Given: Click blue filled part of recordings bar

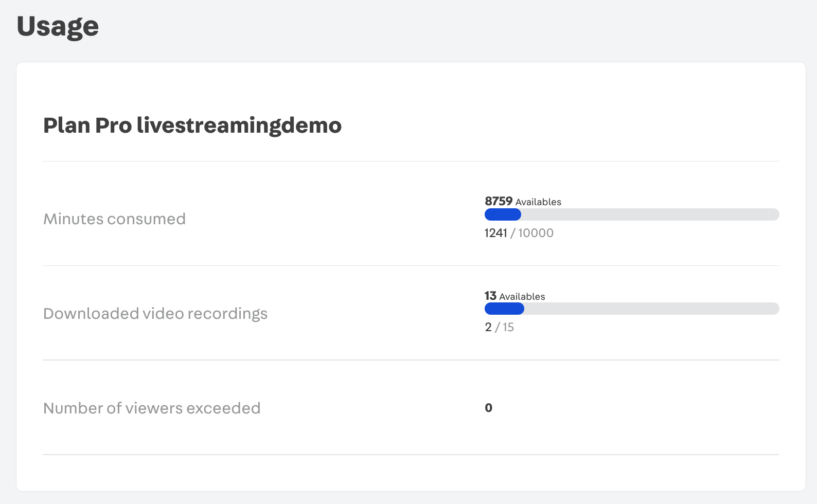Looking at the screenshot, I should tap(504, 309).
